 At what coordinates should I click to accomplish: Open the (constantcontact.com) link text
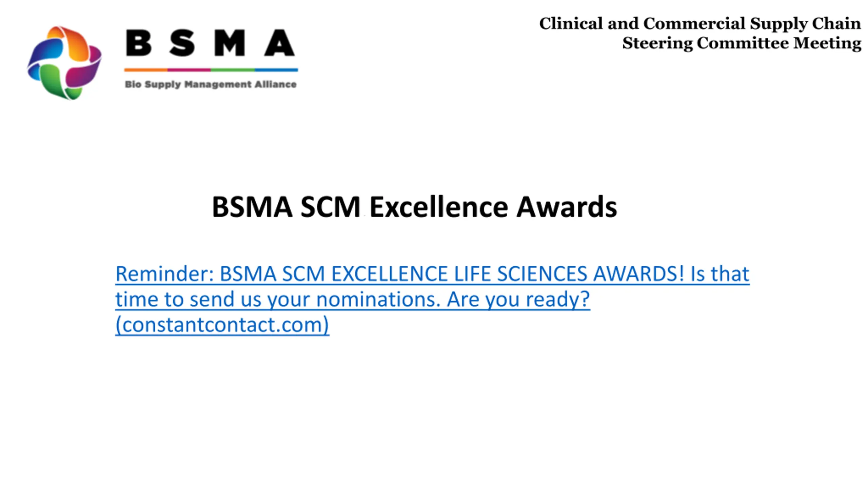pos(222,325)
